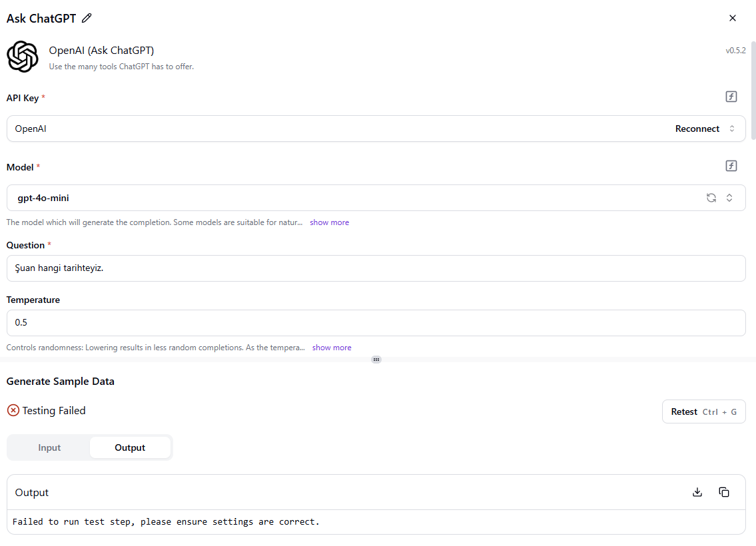Screen dimensions: 756x546
Task: Click the Retest button
Action: coord(704,412)
